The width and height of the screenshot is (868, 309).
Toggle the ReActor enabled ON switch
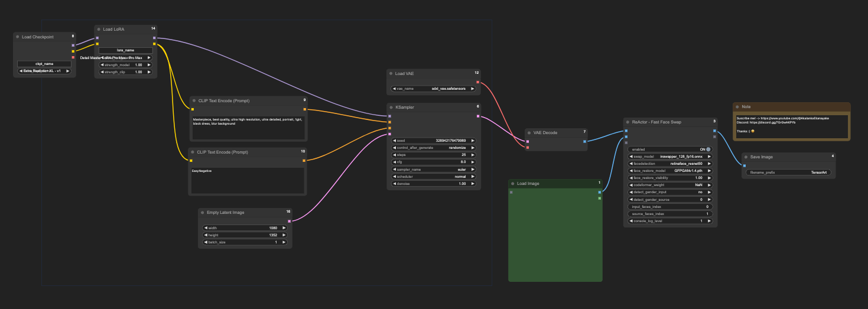pyautogui.click(x=708, y=149)
